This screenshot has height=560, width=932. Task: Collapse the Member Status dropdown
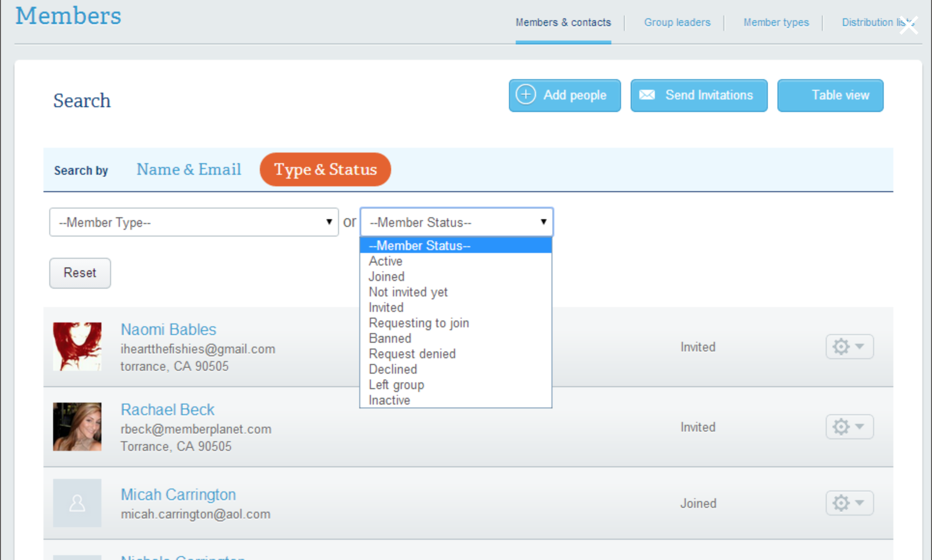click(x=456, y=222)
